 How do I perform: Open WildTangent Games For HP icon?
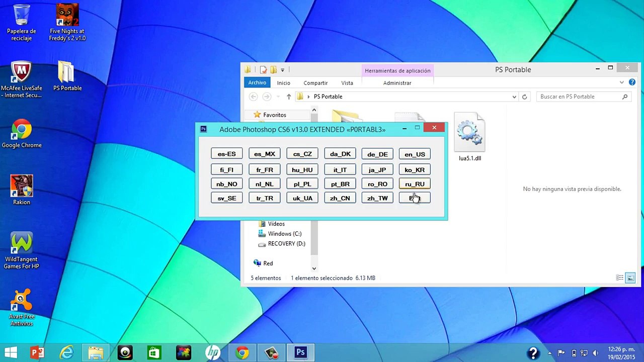(21, 250)
